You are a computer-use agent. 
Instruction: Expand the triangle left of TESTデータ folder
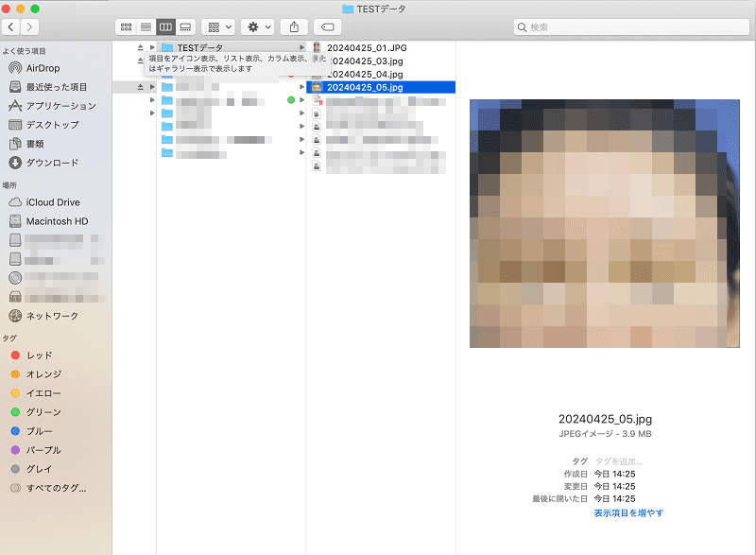(x=152, y=47)
